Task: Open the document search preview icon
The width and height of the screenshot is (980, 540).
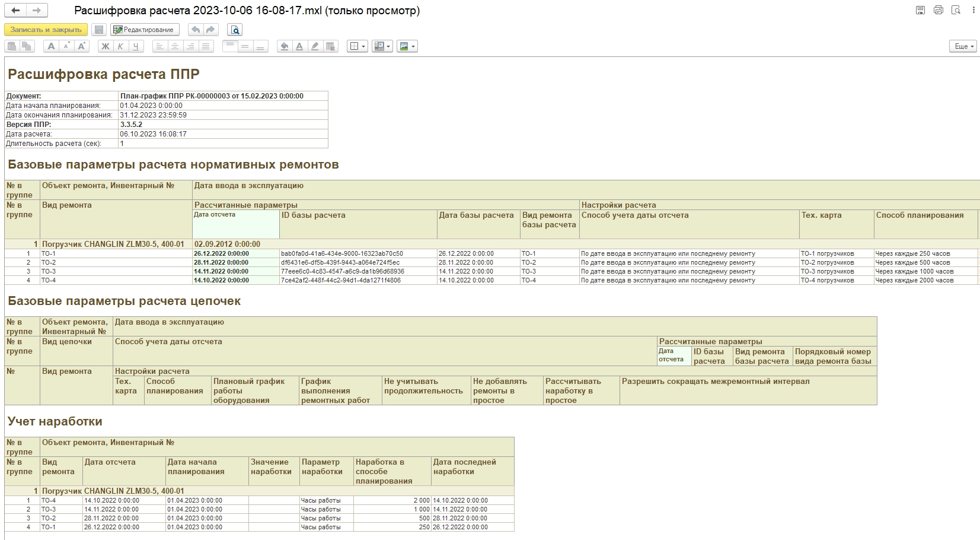Action: point(235,30)
